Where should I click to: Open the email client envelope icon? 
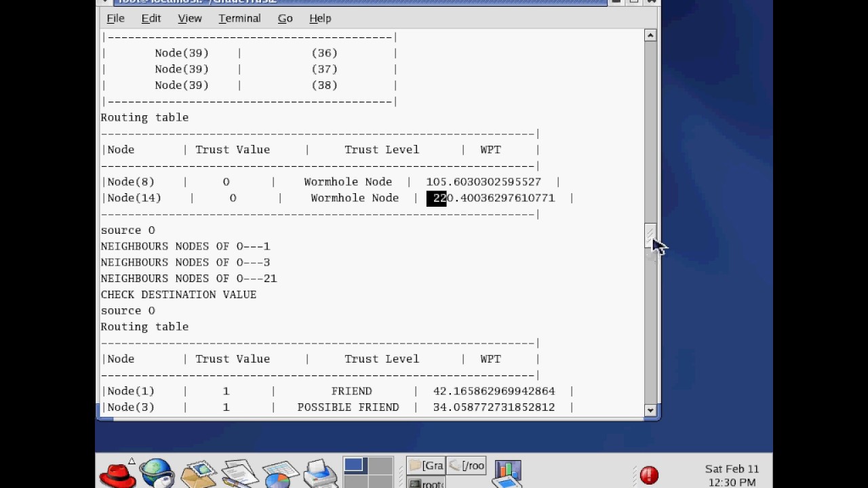pos(198,474)
